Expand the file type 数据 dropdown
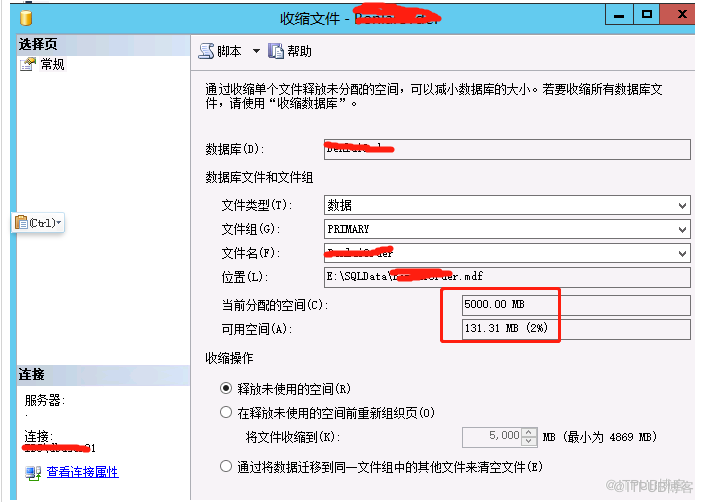Image resolution: width=703 pixels, height=502 pixels. pyautogui.click(x=682, y=206)
